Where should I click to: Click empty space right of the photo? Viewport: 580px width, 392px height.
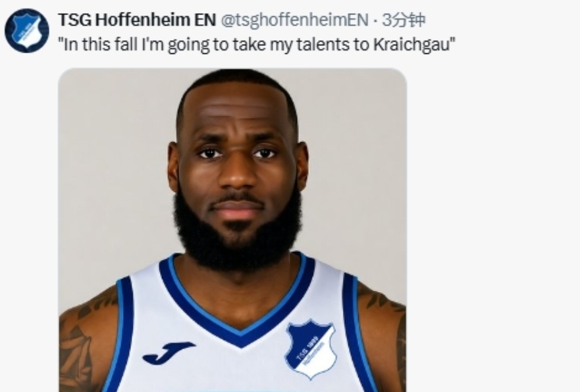tap(494, 230)
